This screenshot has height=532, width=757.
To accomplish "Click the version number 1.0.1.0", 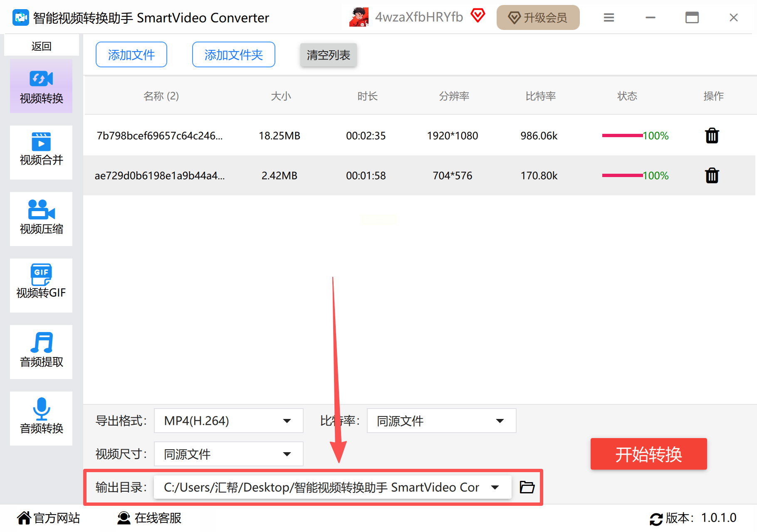I will (719, 518).
